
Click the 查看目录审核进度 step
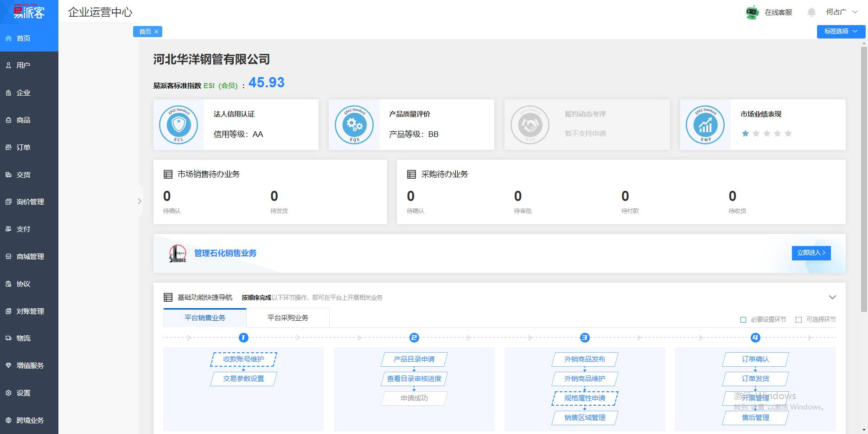(414, 379)
